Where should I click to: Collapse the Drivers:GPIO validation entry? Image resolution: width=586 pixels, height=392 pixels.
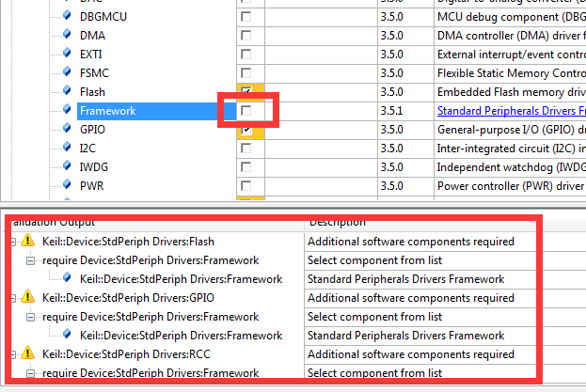pos(13,299)
